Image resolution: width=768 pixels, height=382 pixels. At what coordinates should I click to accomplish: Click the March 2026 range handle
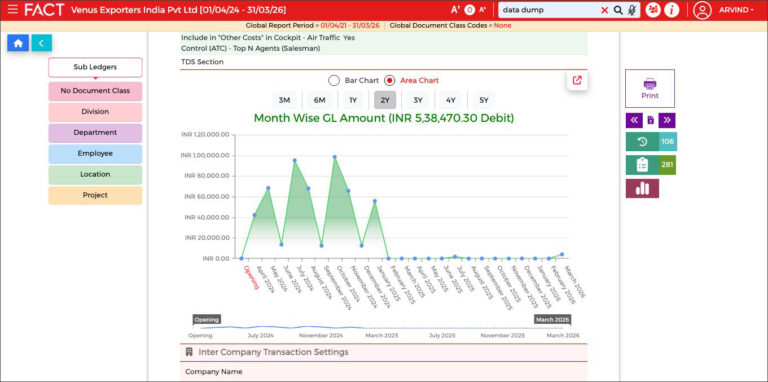[552, 319]
